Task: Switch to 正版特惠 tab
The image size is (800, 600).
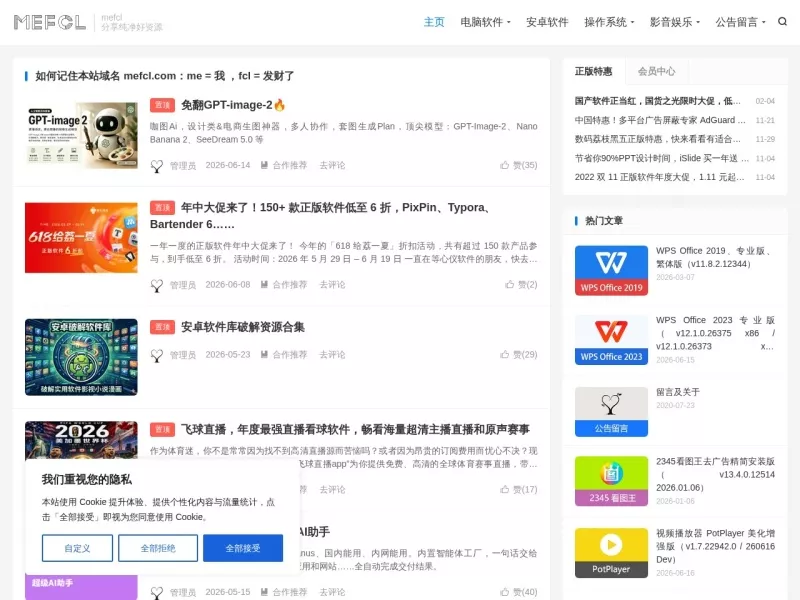Action: [x=593, y=71]
